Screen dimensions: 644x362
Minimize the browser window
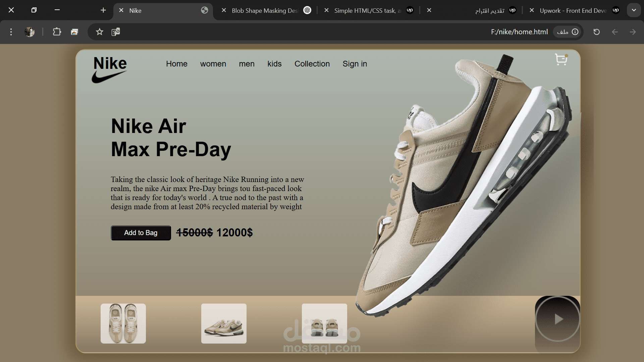point(57,10)
